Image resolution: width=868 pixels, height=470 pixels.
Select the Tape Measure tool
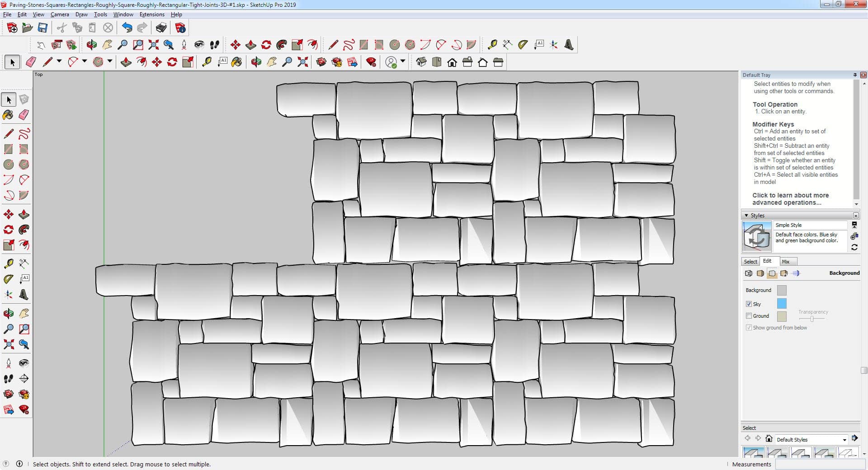pos(8,263)
